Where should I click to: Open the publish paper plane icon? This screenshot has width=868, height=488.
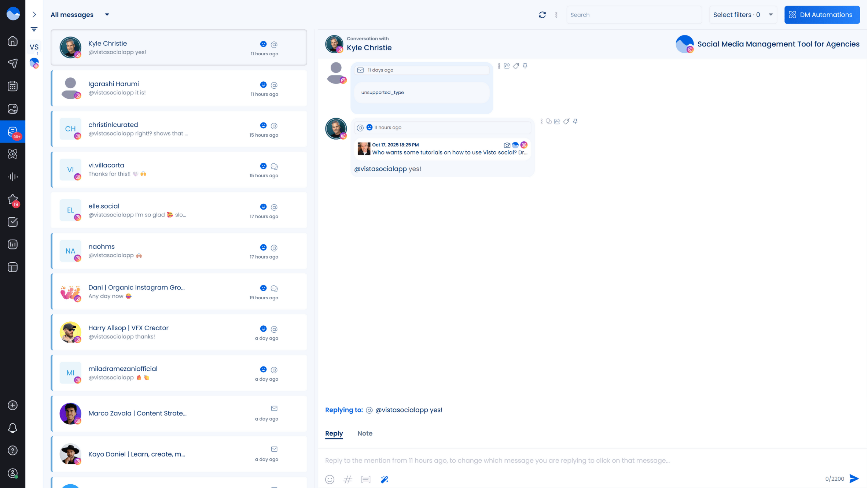coord(12,63)
